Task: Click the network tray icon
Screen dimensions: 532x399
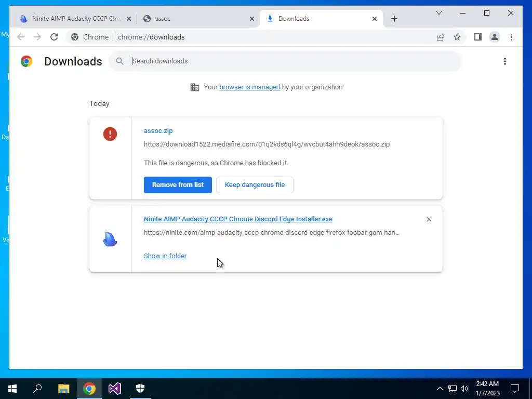Action: point(453,389)
